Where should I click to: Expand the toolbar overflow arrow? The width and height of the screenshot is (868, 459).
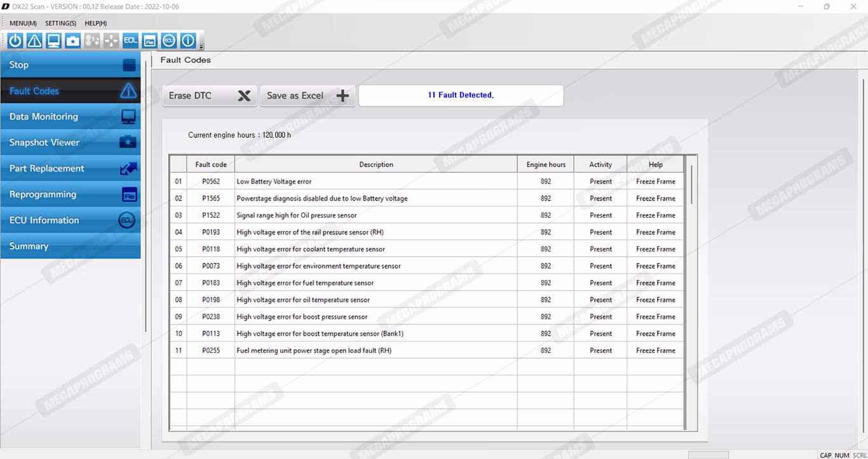point(201,46)
